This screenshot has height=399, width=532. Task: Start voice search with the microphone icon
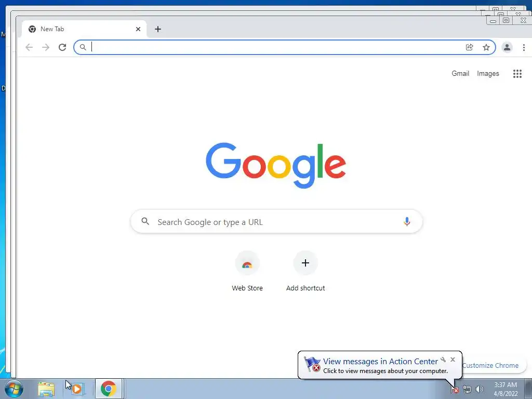coord(407,222)
